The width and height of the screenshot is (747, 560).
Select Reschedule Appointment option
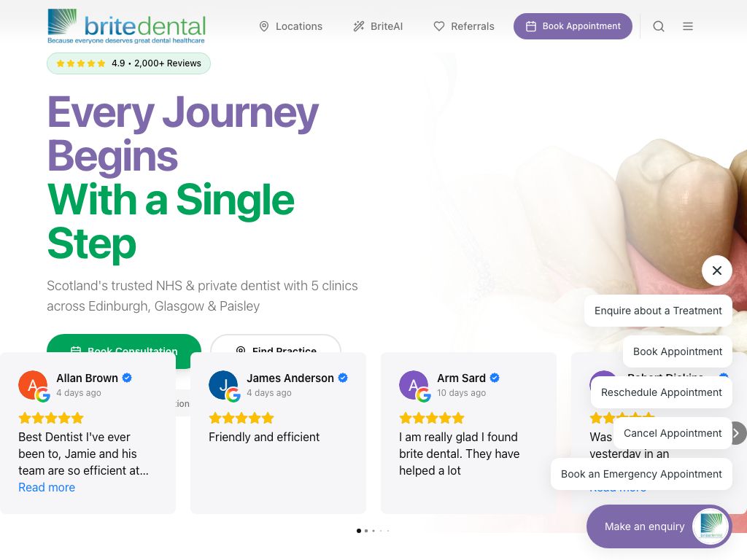[x=661, y=392]
